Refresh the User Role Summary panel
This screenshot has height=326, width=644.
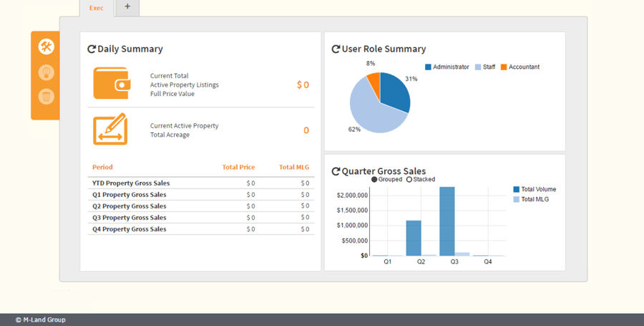point(336,49)
